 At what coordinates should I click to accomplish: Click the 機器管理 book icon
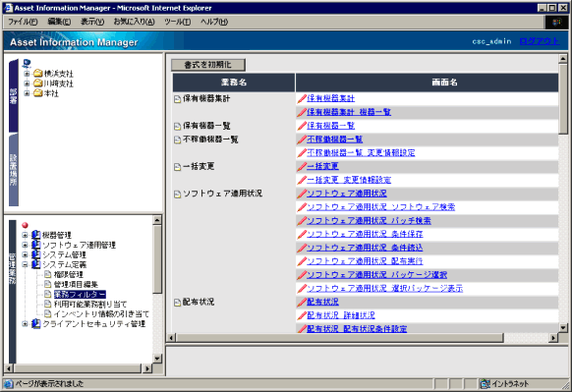click(35, 235)
